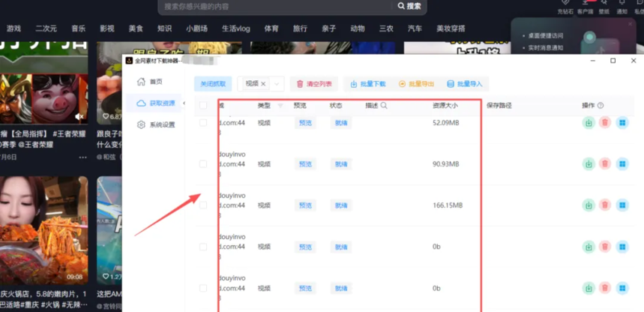Click the search icon beside 描述 header
The image size is (644, 312).
coord(385,106)
